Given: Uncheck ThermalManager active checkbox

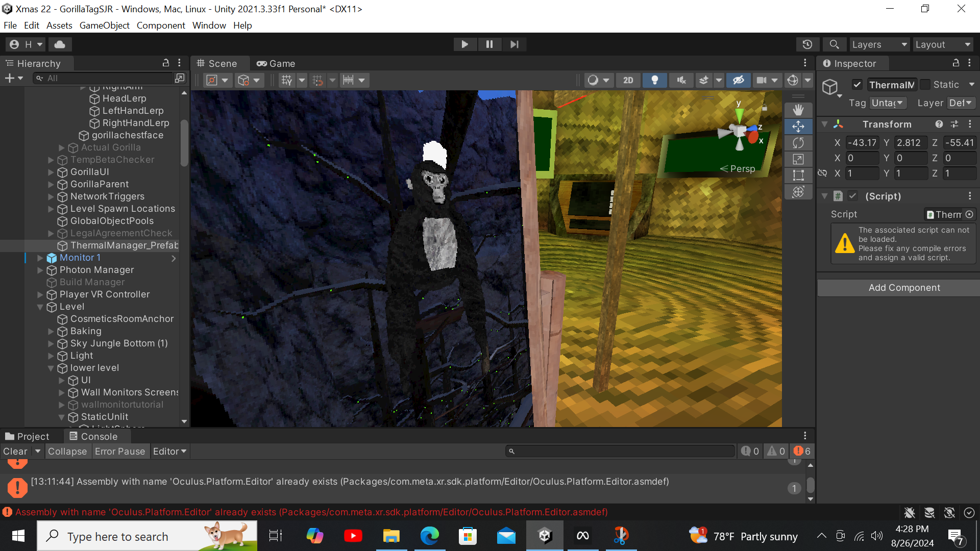Looking at the screenshot, I should (857, 85).
